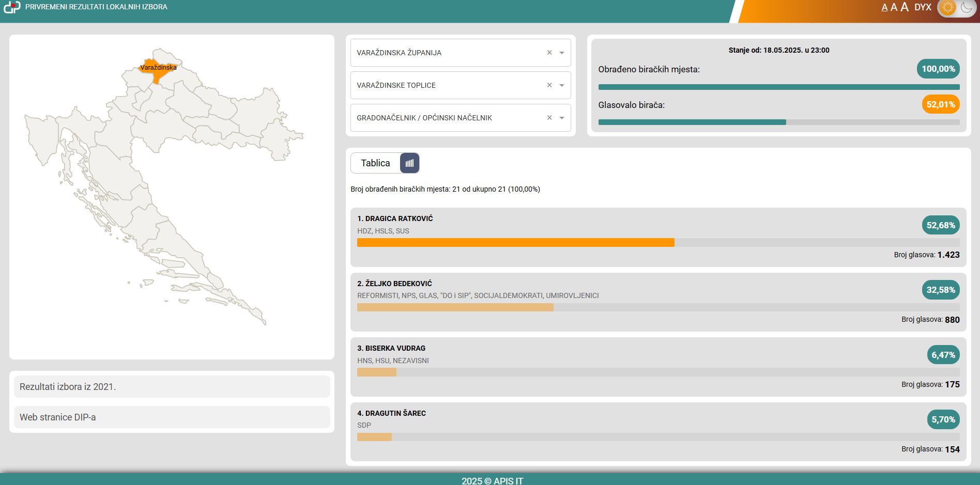
Task: Click the Obrađeno biračkih mjesta progress bar
Action: tap(779, 87)
